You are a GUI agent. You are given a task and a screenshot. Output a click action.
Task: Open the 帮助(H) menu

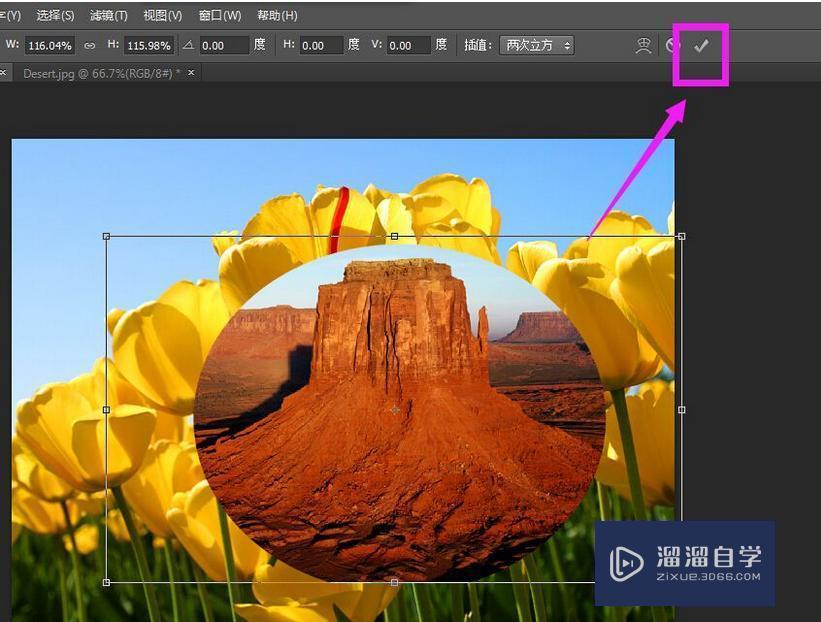pyautogui.click(x=277, y=15)
